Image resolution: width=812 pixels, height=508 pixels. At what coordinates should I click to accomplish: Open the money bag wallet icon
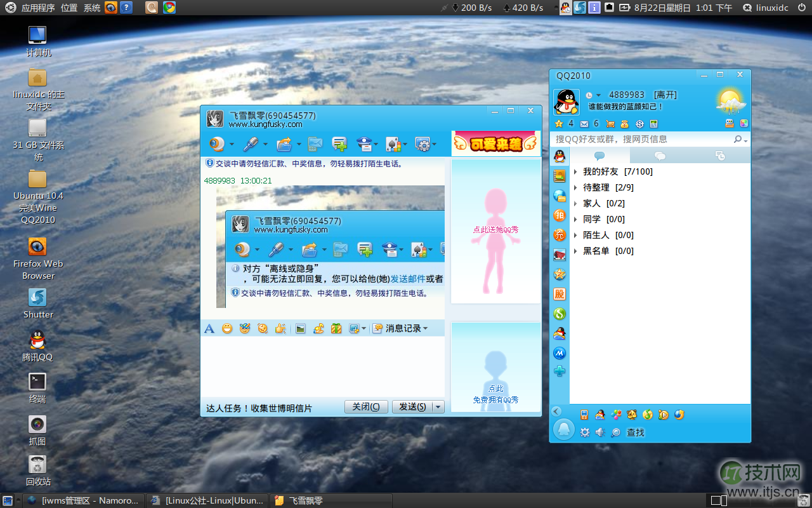click(625, 124)
